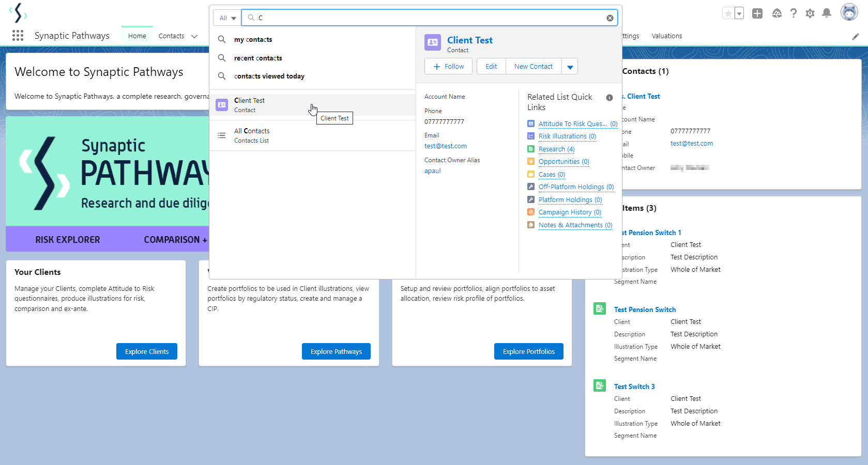Select Client Test contact search result
The height and width of the screenshot is (465, 868).
click(312, 105)
